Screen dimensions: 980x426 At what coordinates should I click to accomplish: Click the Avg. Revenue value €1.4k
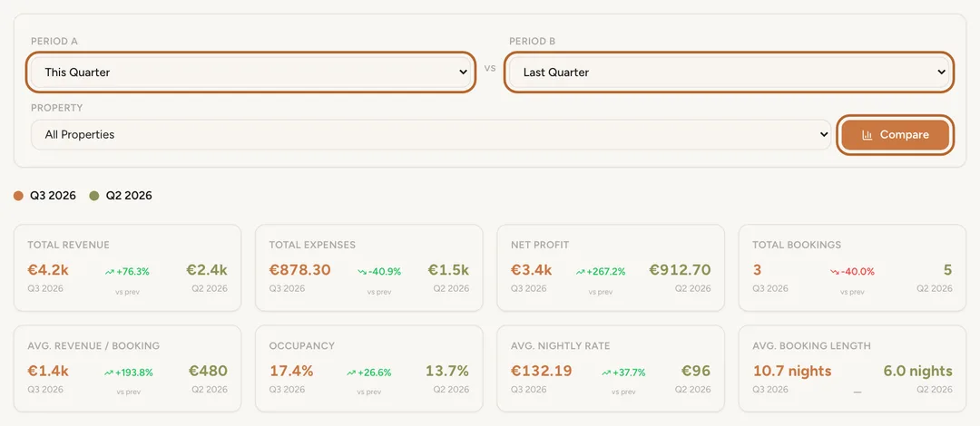click(48, 371)
